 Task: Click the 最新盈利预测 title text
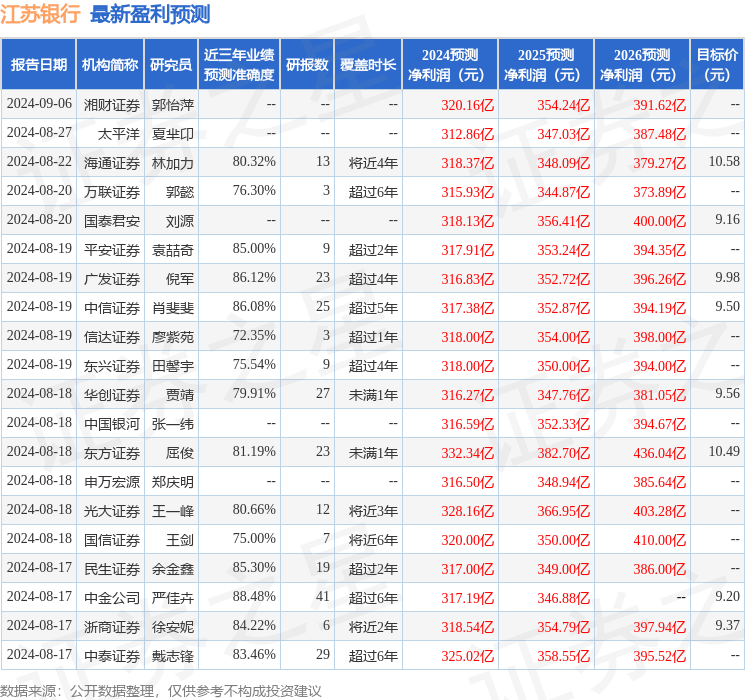[x=150, y=14]
